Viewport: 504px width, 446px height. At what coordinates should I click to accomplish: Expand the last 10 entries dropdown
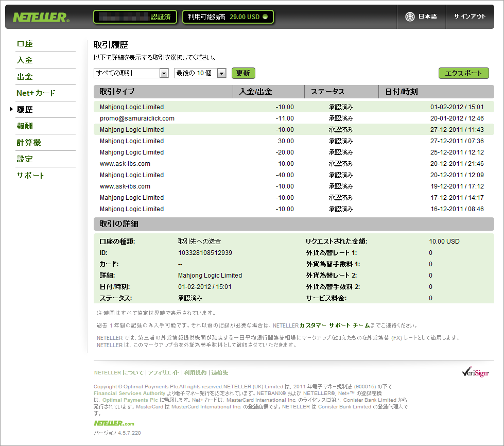(x=200, y=73)
